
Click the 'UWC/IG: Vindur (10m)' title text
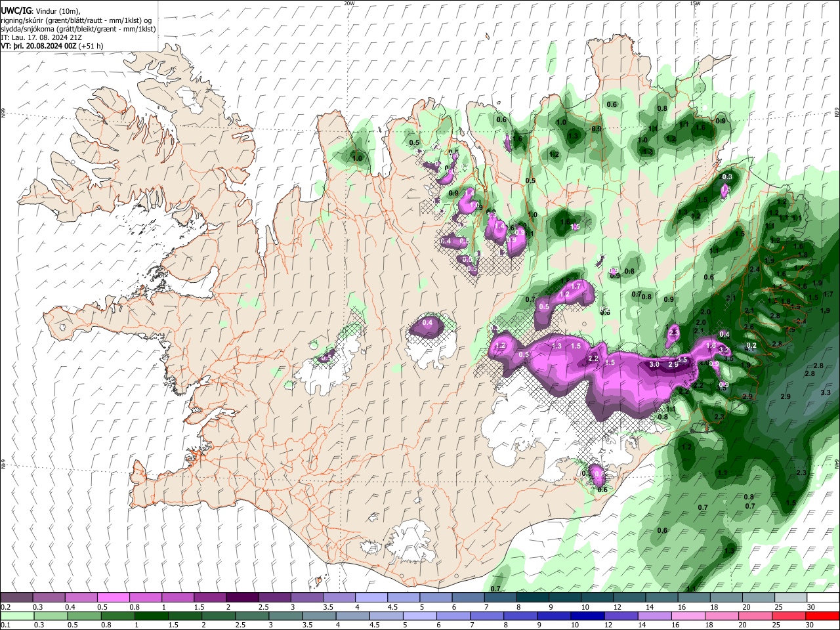point(41,10)
